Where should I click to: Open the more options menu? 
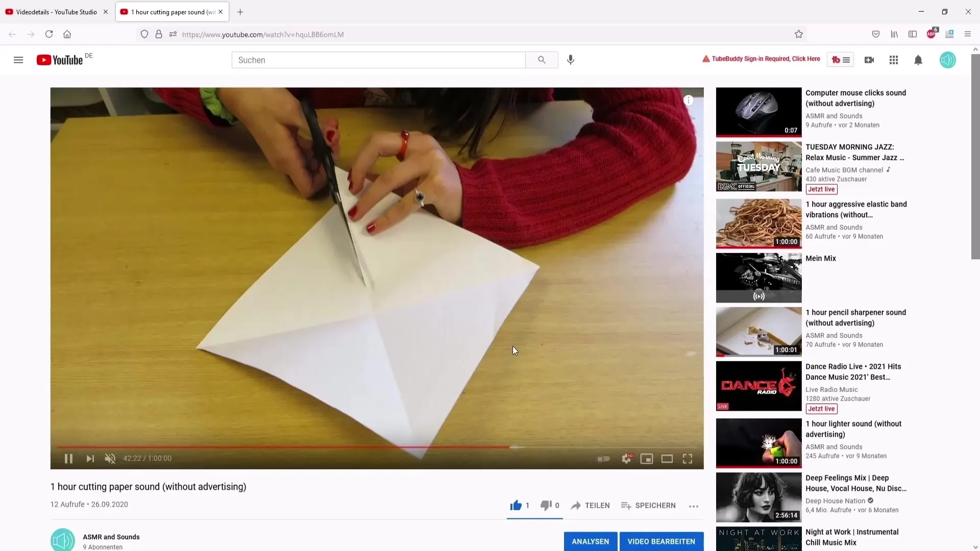pos(693,505)
